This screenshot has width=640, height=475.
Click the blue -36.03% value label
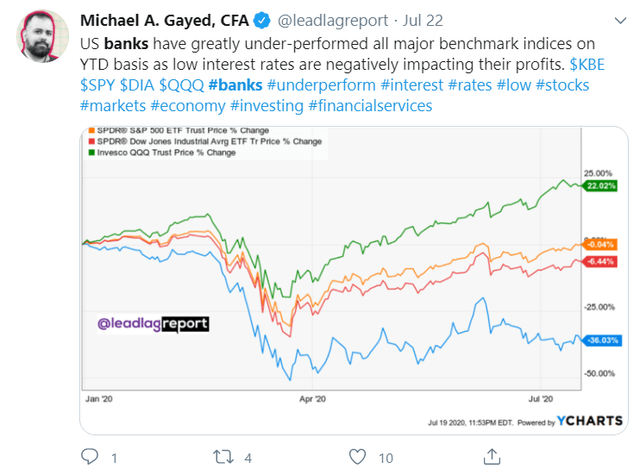tap(602, 340)
